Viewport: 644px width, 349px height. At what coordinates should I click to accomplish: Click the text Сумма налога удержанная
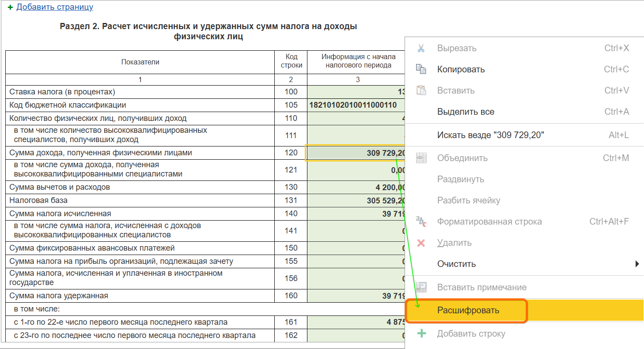coord(59,296)
